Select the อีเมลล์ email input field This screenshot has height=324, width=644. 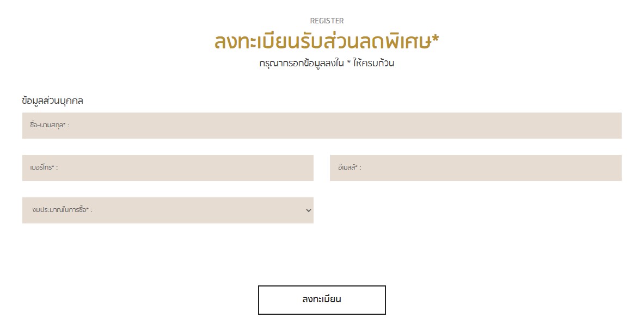click(476, 168)
